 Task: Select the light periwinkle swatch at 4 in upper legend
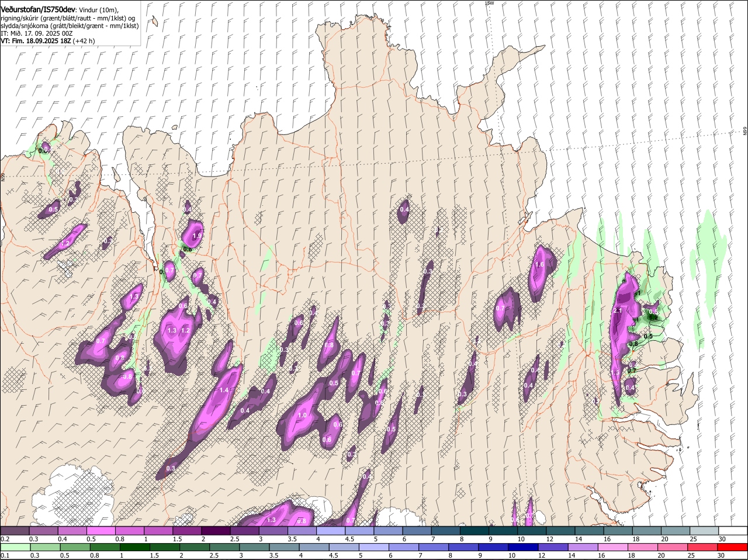(331, 530)
